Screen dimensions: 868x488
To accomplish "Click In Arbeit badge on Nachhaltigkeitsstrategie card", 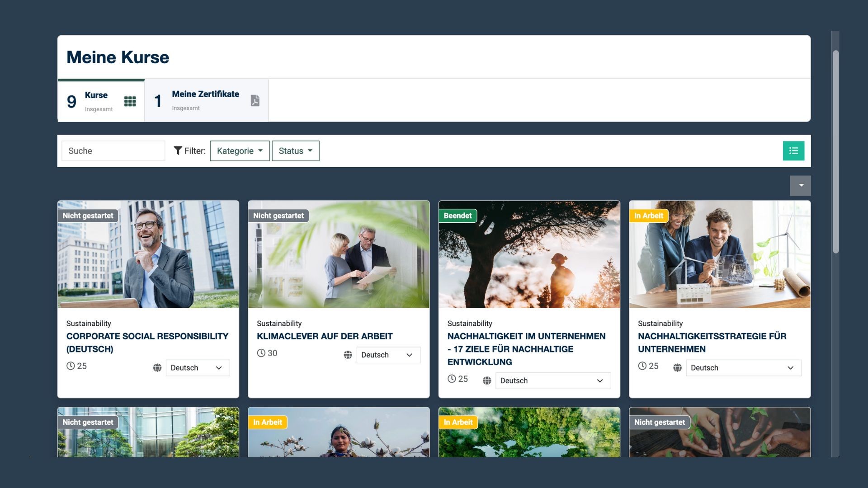I will pos(648,216).
